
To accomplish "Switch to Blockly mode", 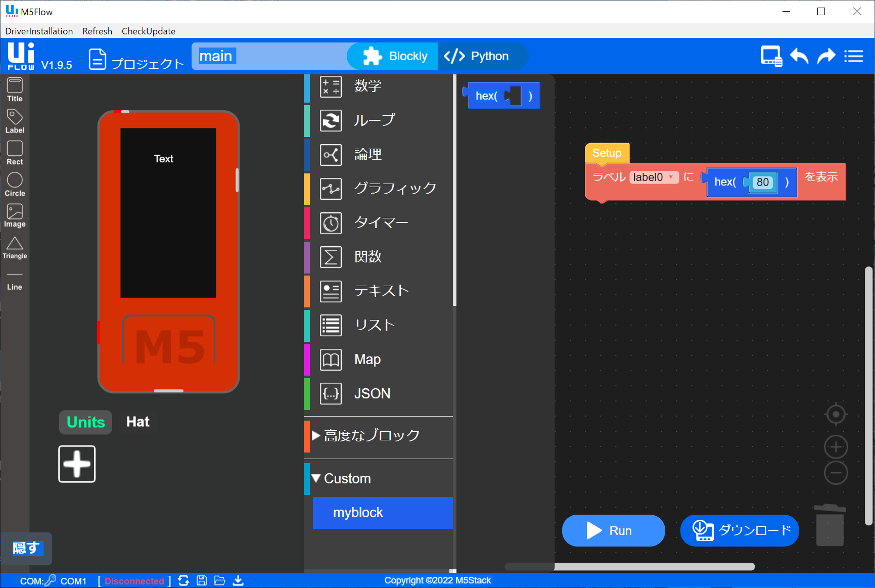I will coord(393,56).
